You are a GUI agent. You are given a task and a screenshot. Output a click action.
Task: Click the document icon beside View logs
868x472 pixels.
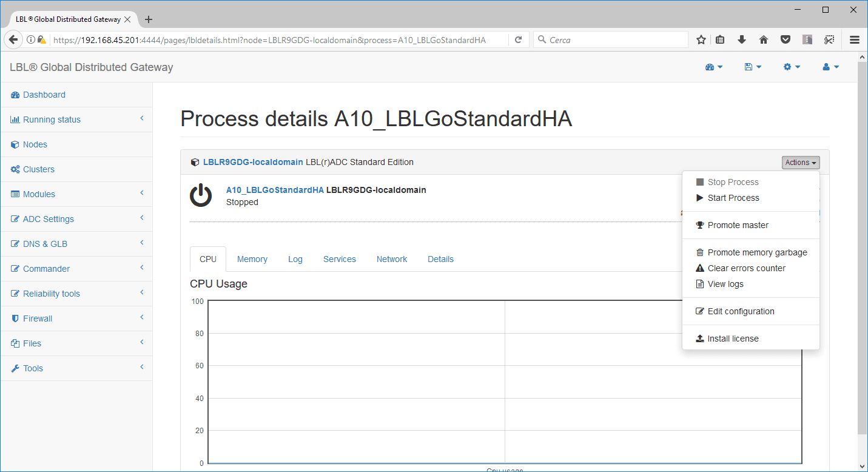[x=700, y=284]
